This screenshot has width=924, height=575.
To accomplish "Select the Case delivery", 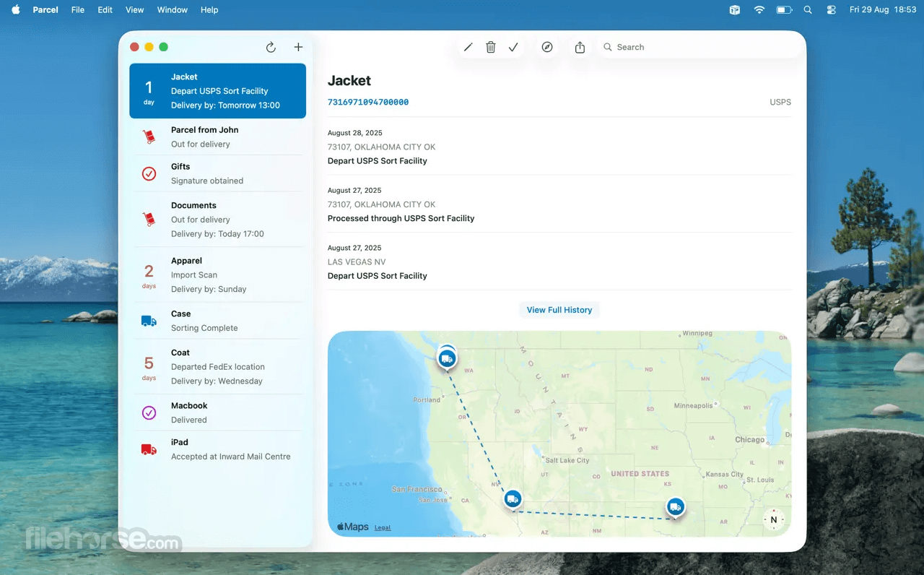I will pos(217,321).
